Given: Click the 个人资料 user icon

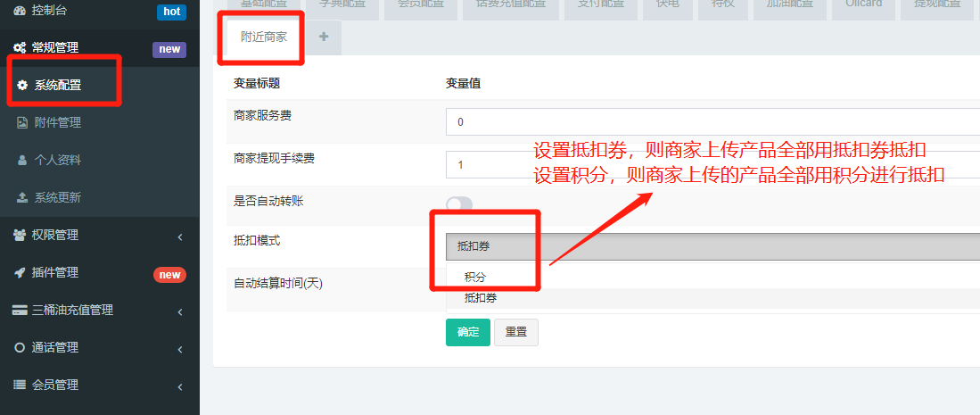Looking at the screenshot, I should click(22, 161).
